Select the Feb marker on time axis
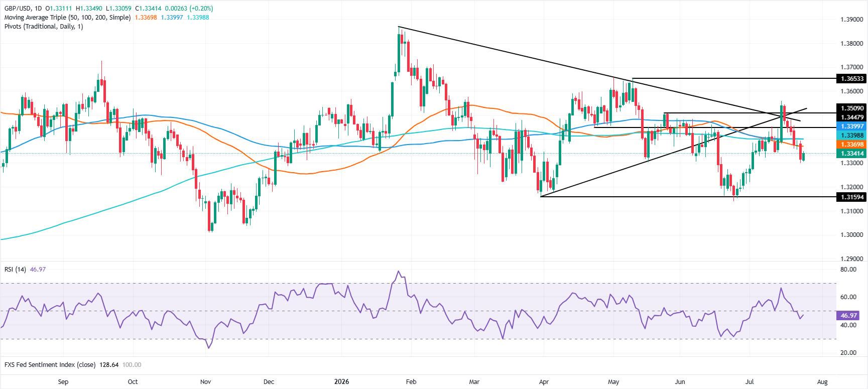Image resolution: width=868 pixels, height=389 pixels. tap(411, 381)
